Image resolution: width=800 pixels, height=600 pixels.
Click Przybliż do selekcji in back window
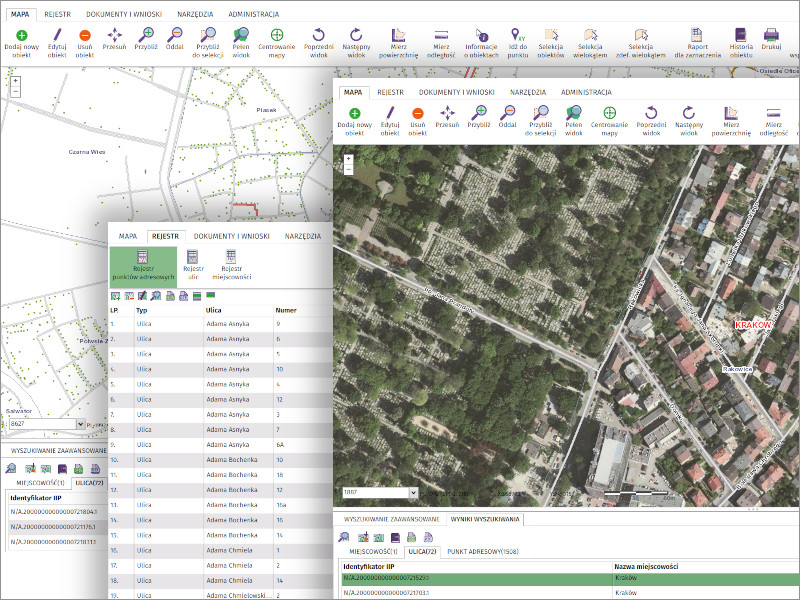click(208, 43)
